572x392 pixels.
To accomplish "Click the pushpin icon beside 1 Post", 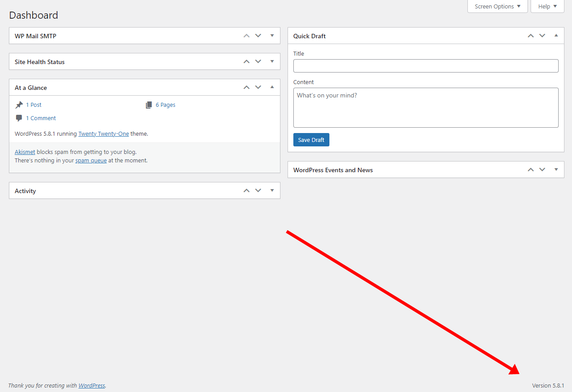I will click(19, 105).
